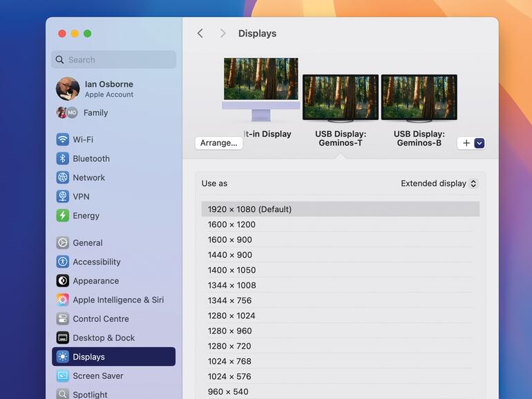Open Bluetooth settings icon

point(63,159)
